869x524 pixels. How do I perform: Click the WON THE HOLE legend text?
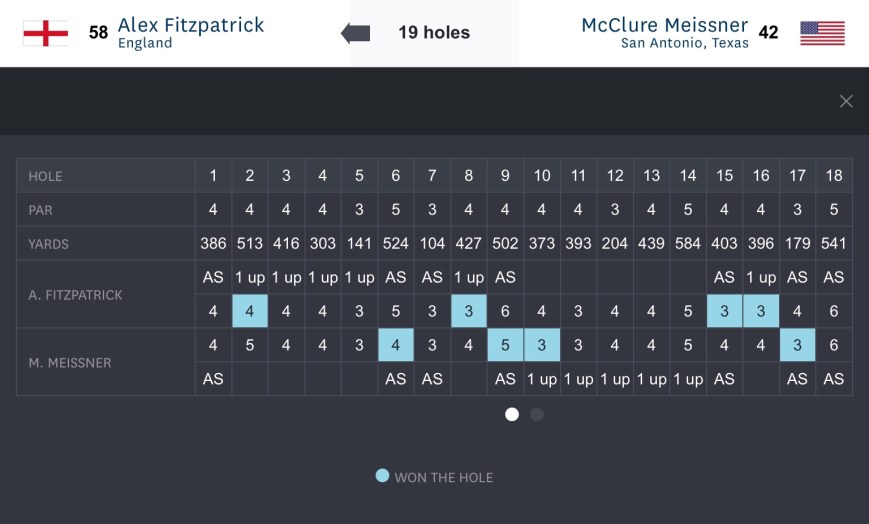coord(444,477)
